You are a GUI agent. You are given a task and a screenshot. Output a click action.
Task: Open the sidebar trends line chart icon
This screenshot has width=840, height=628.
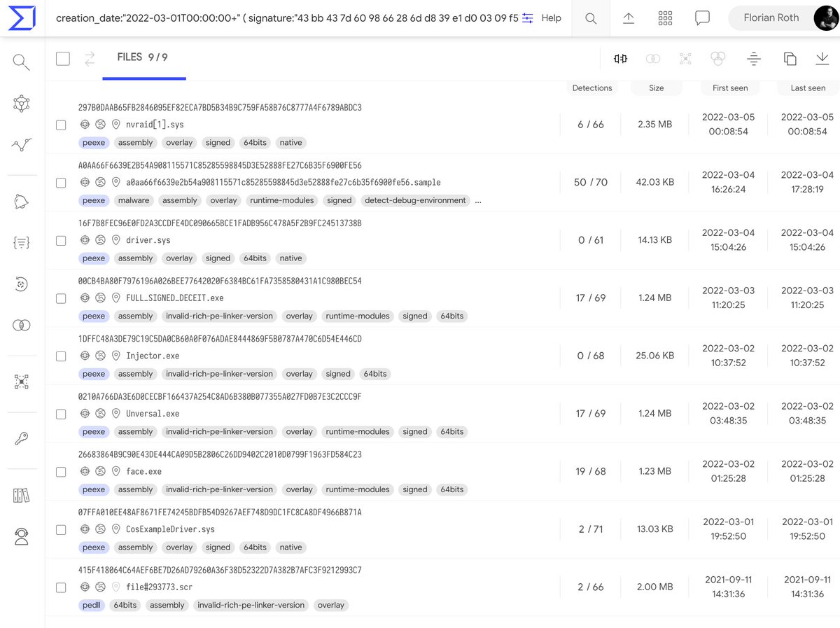point(22,145)
